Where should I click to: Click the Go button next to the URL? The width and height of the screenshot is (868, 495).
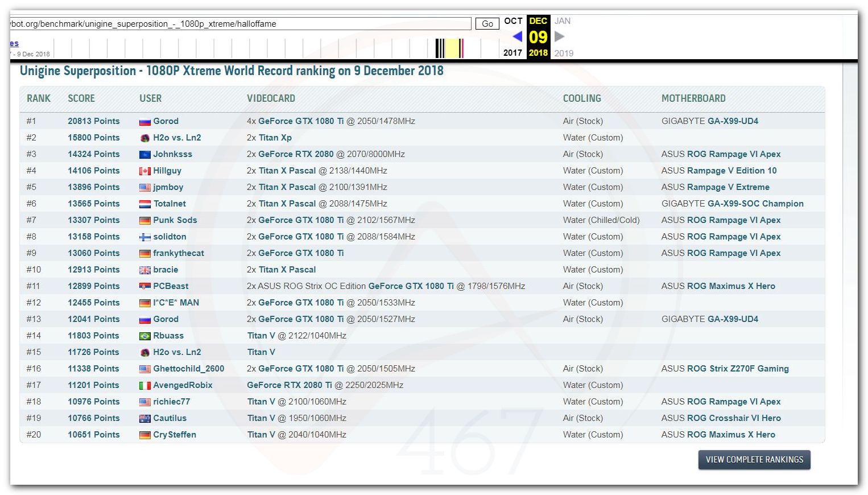[x=487, y=23]
